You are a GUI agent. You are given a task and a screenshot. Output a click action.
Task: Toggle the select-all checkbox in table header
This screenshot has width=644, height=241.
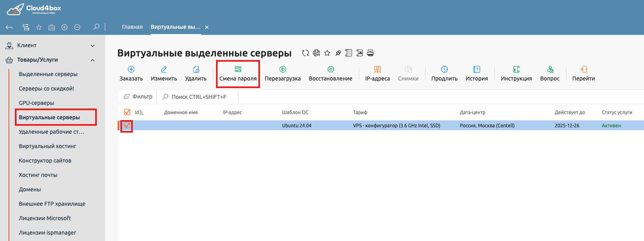tap(127, 112)
